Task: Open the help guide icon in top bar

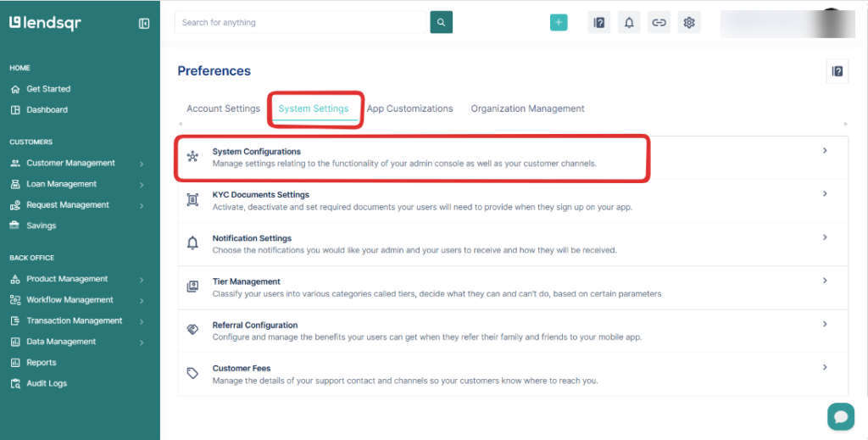Action: point(599,23)
